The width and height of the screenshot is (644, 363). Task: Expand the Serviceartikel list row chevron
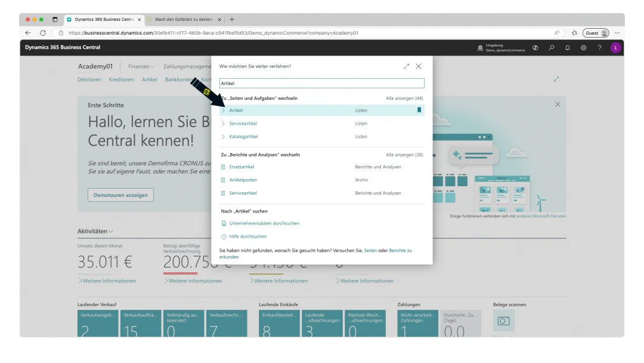[x=223, y=124]
